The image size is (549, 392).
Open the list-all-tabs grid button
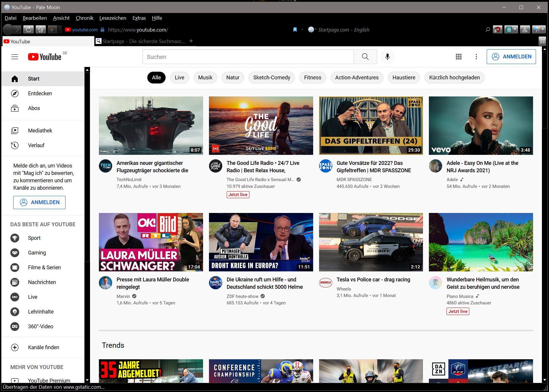pos(543,41)
